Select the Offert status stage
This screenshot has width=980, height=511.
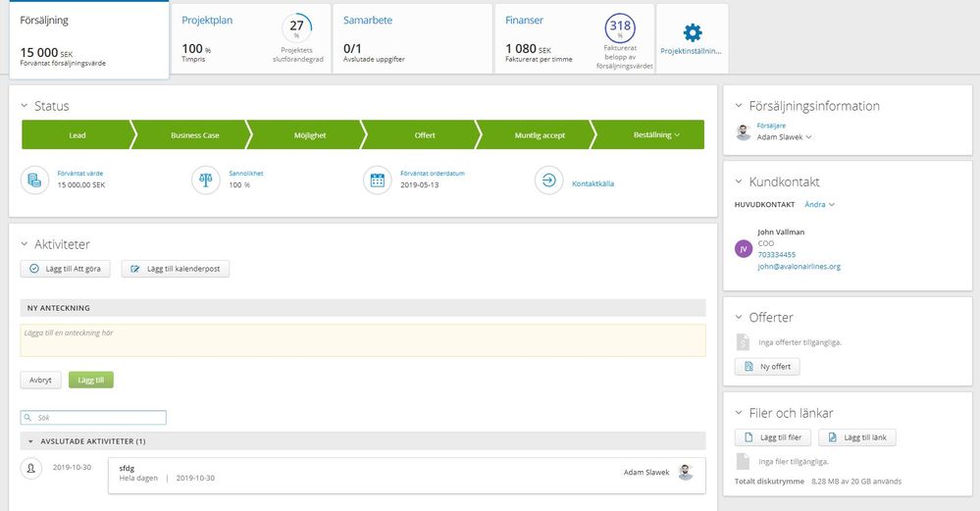pos(425,135)
